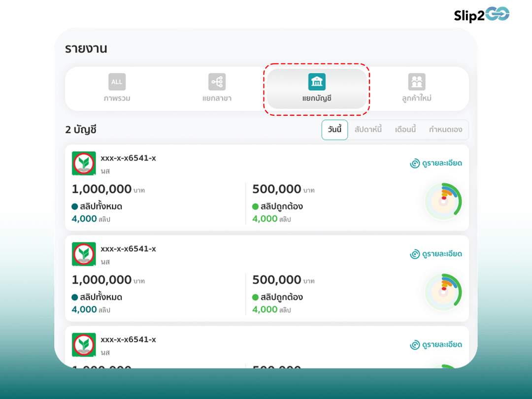The width and height of the screenshot is (532, 399).
Task: Click the Kasikorn bank logo in first card
Action: click(84, 163)
